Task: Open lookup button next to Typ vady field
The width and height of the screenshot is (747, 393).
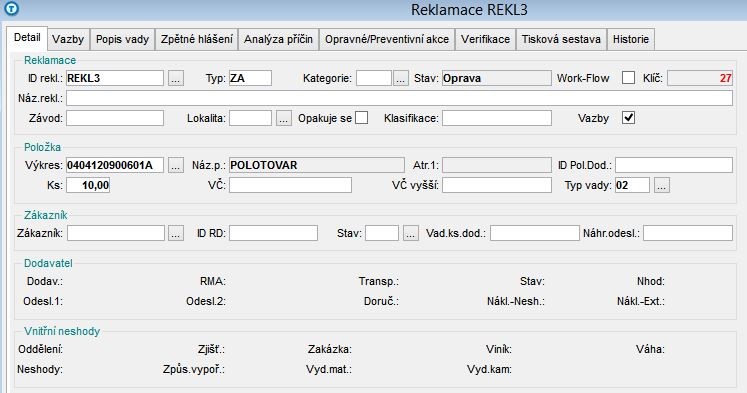Action: pos(662,185)
